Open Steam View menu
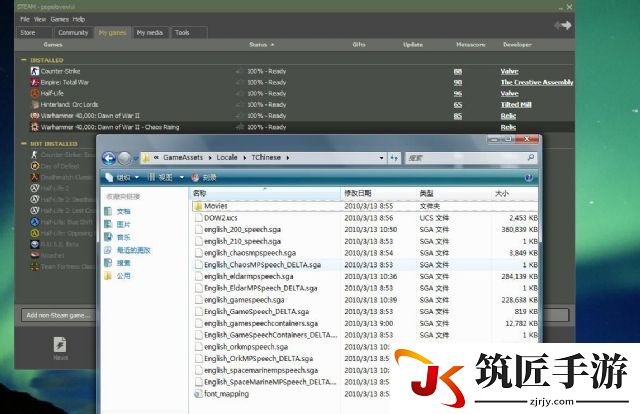The height and width of the screenshot is (414, 640). (x=40, y=19)
